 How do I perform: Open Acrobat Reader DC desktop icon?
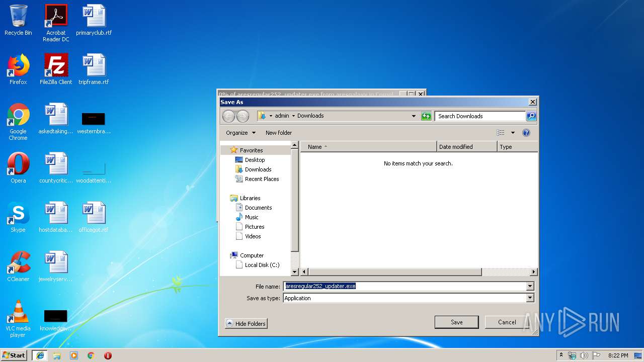(56, 23)
